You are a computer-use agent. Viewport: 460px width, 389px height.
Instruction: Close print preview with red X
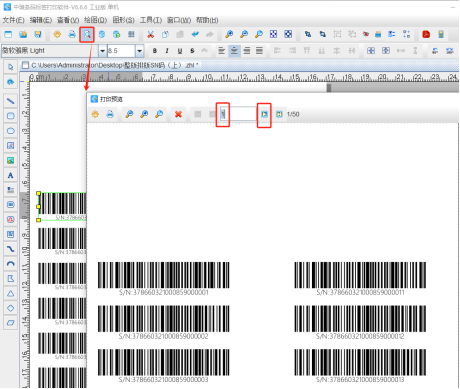(178, 114)
